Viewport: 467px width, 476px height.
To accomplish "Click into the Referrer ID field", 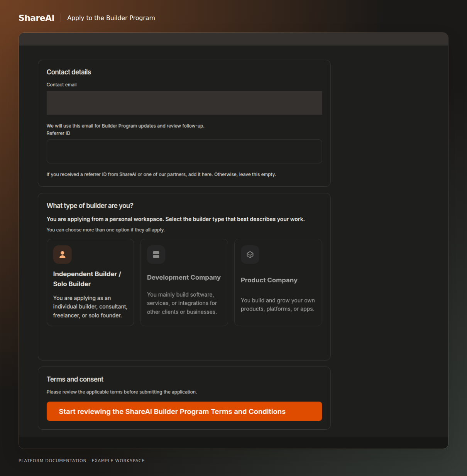I will click(184, 151).
